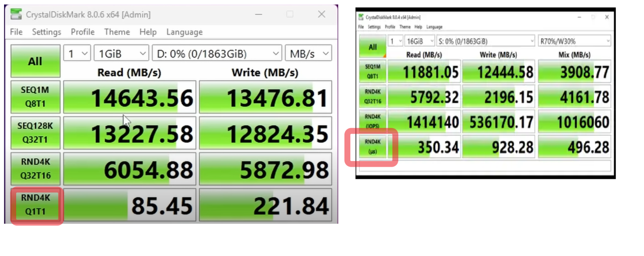This screenshot has height=256, width=644.
Task: Click the 12824.35 write result
Action: tap(265, 133)
